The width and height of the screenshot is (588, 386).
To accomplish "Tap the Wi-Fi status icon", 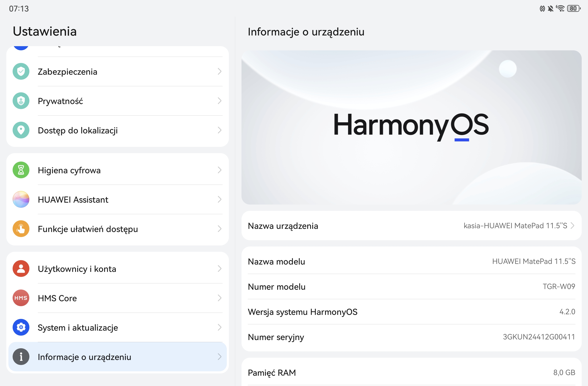I will 560,8.
